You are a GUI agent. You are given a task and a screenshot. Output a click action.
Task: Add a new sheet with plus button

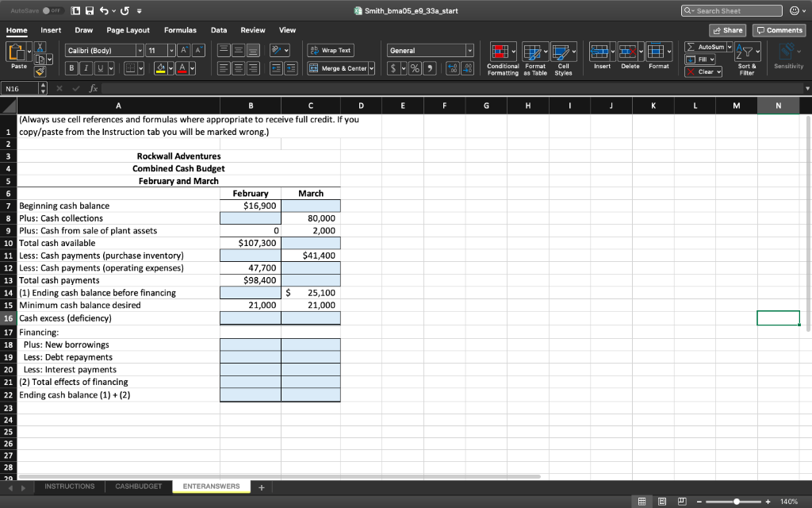[262, 487]
